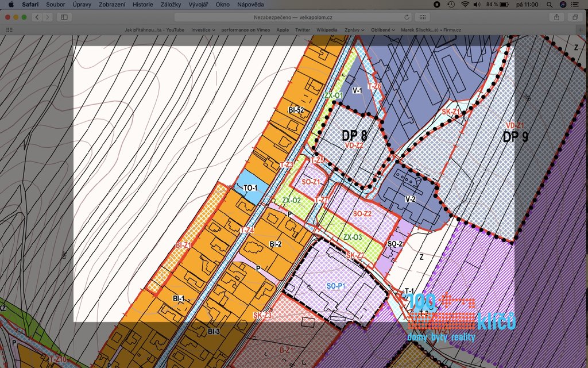Click the V-2 zone label

pos(410,199)
